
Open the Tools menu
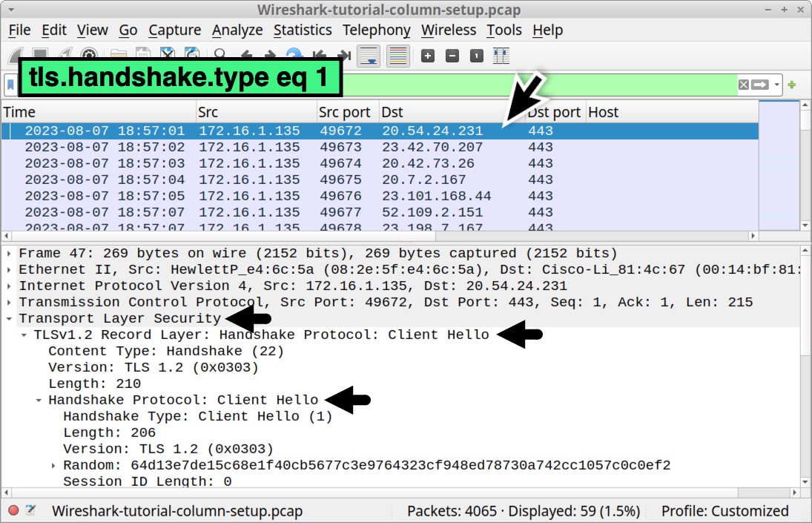tap(504, 30)
